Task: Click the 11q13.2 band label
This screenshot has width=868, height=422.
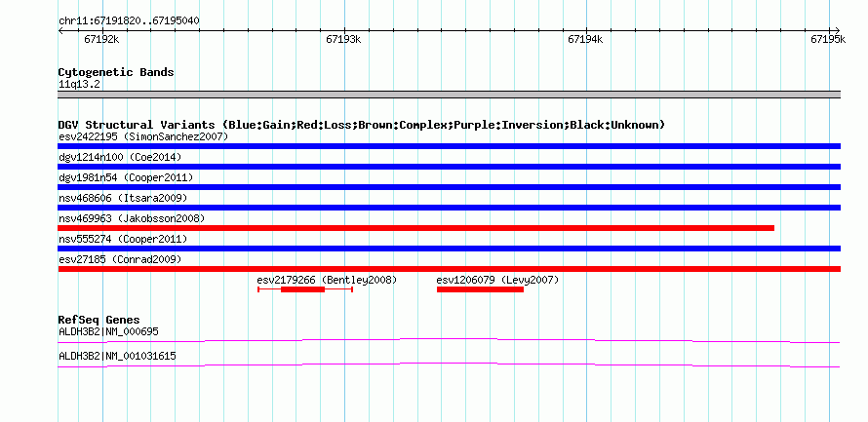Action: (x=80, y=85)
